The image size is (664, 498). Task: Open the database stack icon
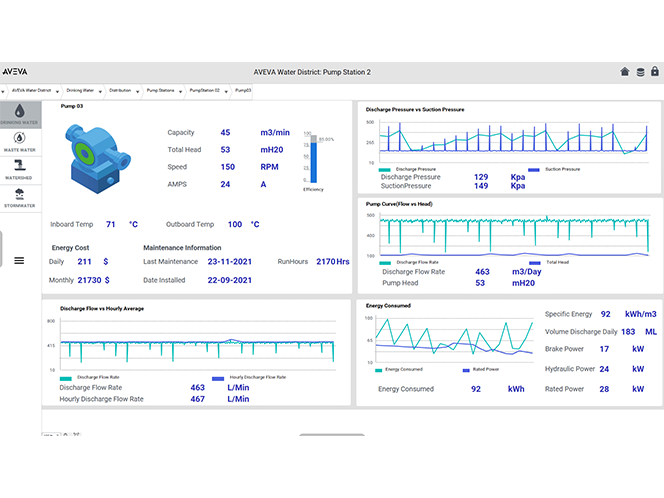pyautogui.click(x=639, y=72)
